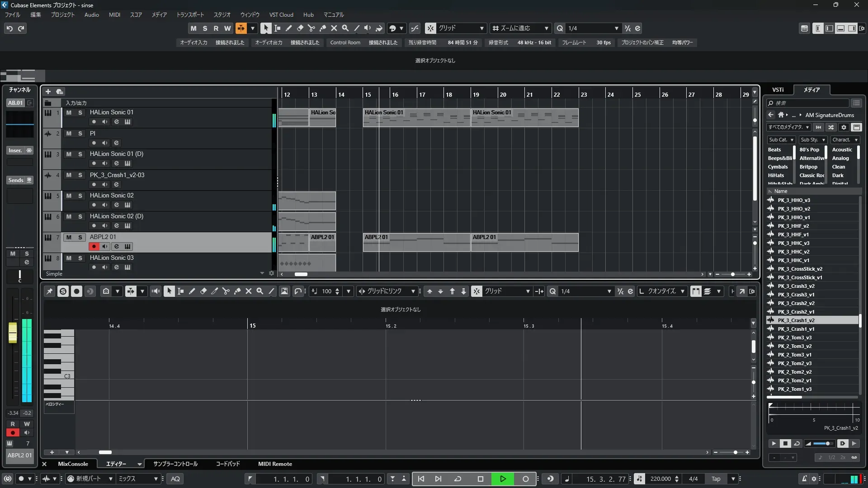Open the MIDI menu
Viewport: 868px width, 488px height.
click(x=114, y=14)
